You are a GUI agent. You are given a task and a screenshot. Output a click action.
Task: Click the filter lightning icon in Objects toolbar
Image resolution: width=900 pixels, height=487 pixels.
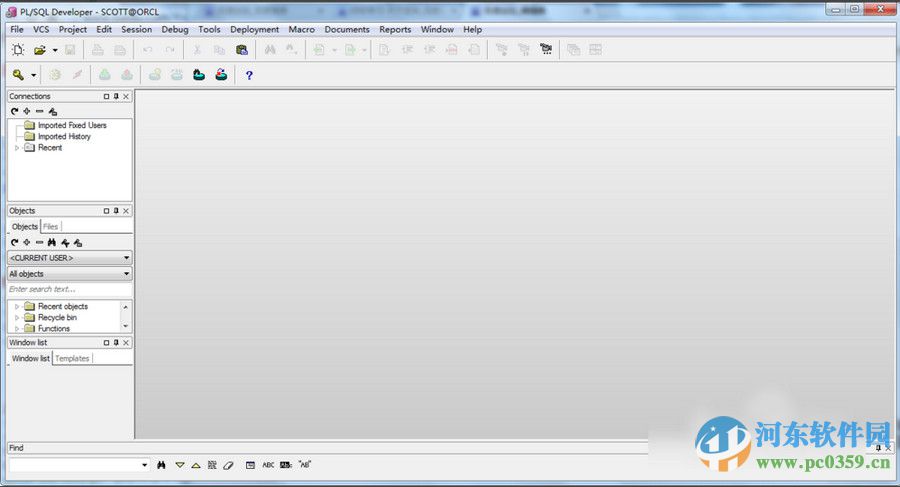tap(65, 242)
